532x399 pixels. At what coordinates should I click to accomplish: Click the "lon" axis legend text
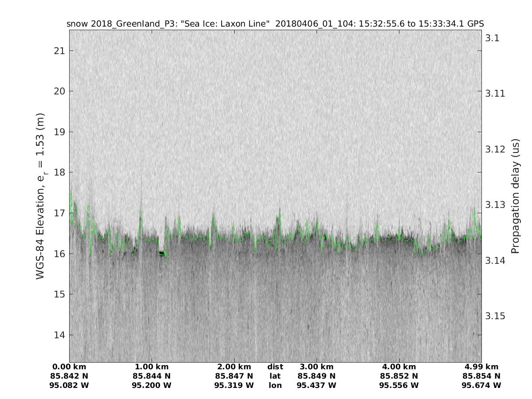275,386
